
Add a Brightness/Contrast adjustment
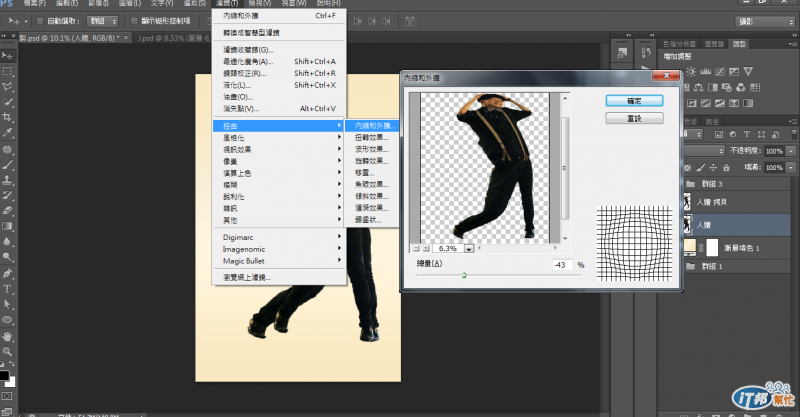(x=691, y=71)
